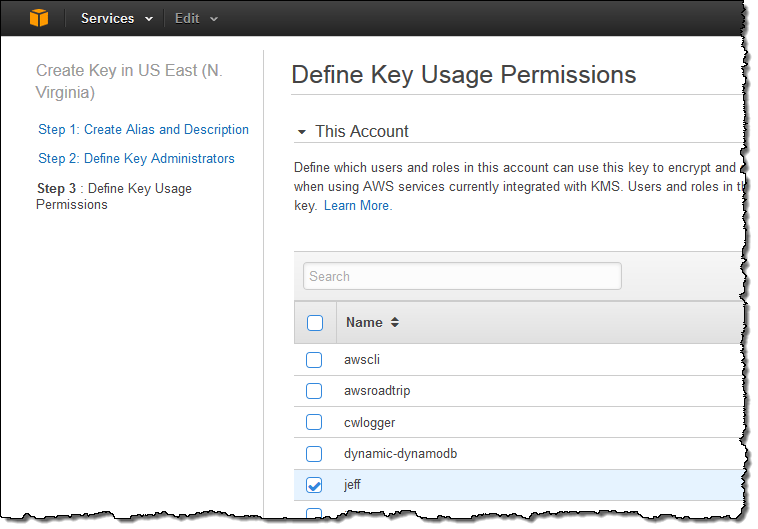The width and height of the screenshot is (758, 529).
Task: Click the Search input field
Action: [462, 276]
